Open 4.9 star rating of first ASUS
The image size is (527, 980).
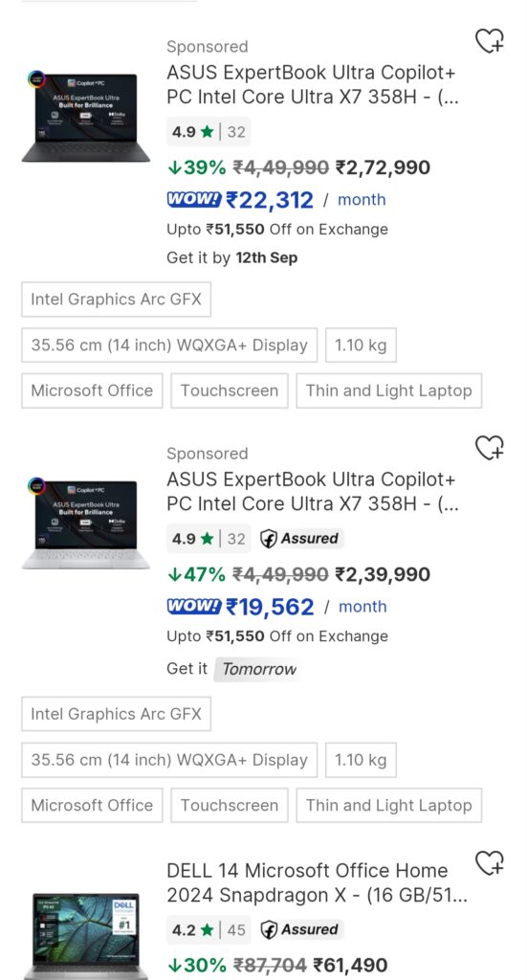209,132
